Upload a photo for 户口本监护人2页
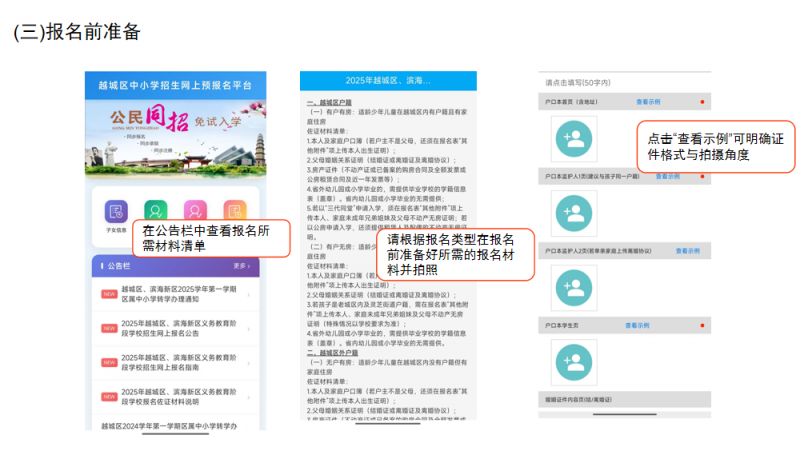 point(574,288)
